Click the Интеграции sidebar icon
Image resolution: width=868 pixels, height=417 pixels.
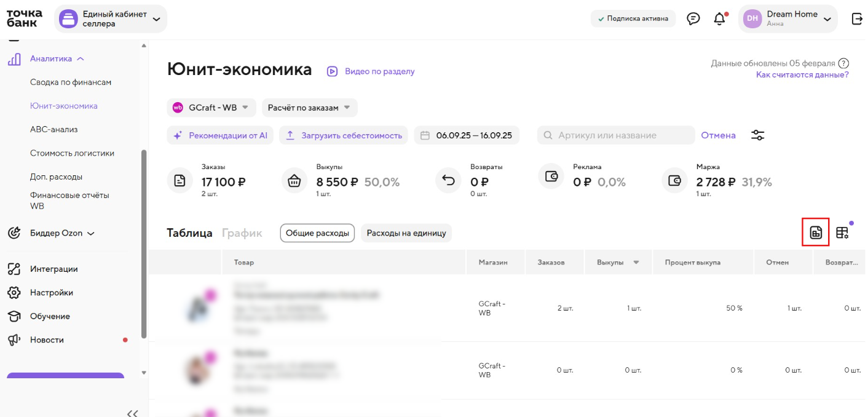point(14,269)
